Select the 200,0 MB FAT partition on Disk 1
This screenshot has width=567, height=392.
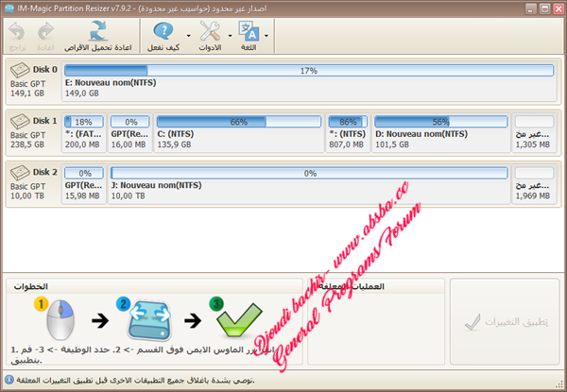pos(84,132)
